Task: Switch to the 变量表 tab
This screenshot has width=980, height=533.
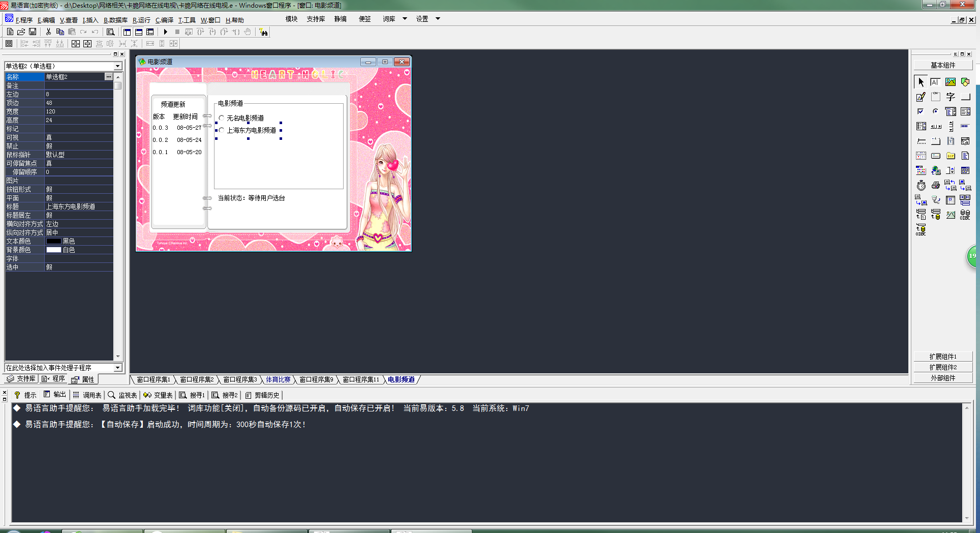Action: click(x=159, y=395)
